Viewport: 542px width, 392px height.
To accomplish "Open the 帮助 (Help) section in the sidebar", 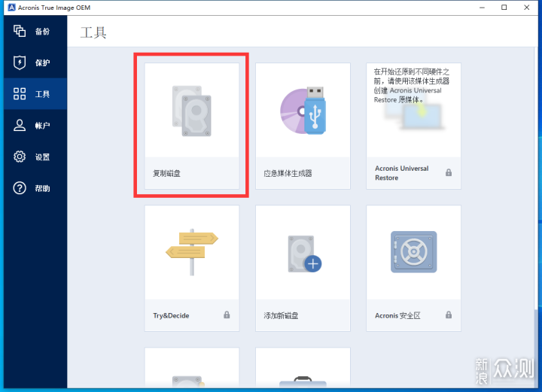I will pos(35,188).
